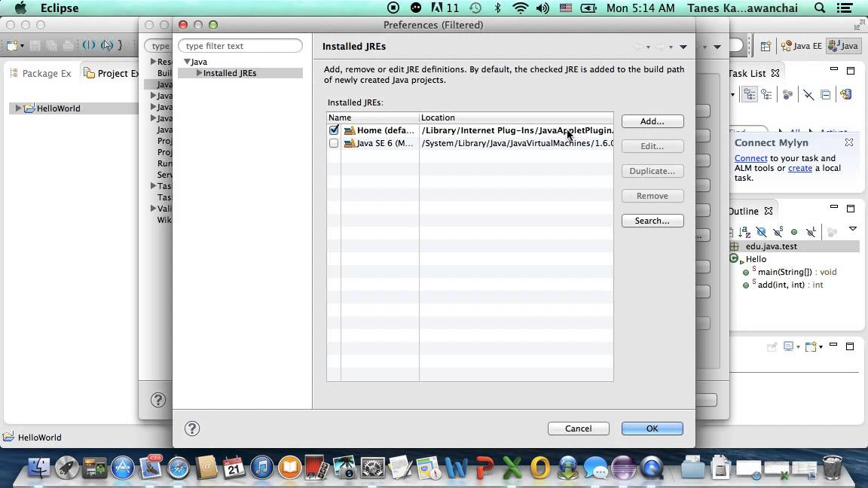Toggle alphabetical Sort in Outline
Screen dimensions: 868x488
(744, 232)
